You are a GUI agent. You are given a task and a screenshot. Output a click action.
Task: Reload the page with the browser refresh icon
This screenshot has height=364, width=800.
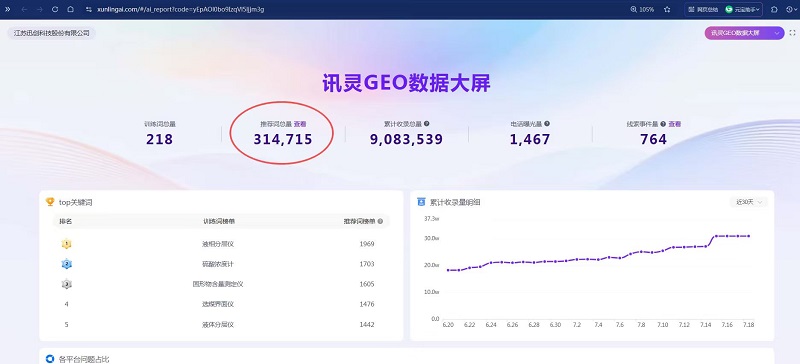55,9
